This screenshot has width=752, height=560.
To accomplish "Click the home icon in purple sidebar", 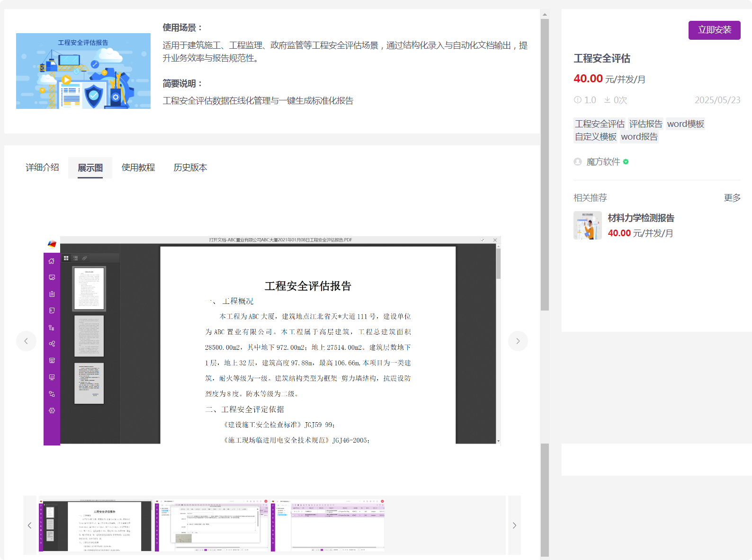I will 52,261.
